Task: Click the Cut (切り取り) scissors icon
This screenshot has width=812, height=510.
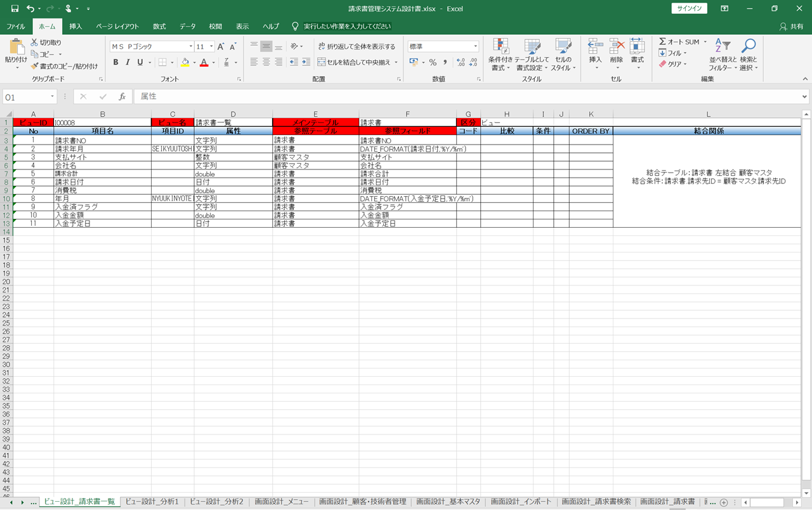Action: [35, 43]
